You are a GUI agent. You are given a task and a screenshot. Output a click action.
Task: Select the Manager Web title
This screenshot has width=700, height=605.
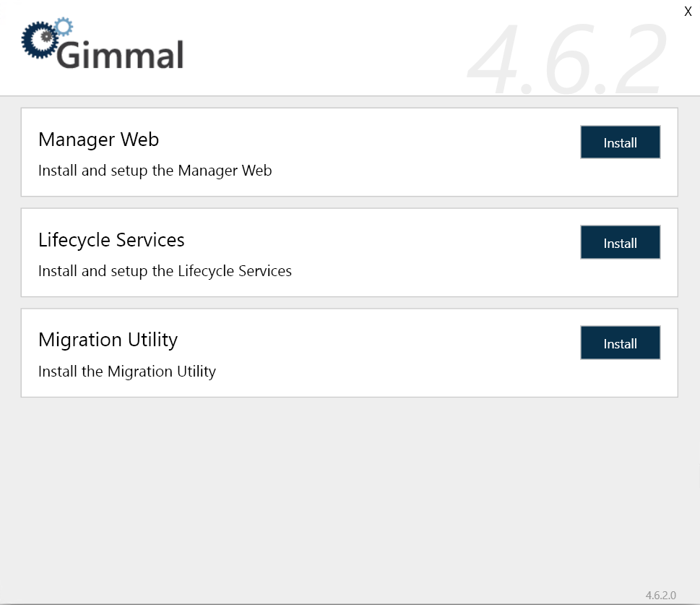[98, 140]
